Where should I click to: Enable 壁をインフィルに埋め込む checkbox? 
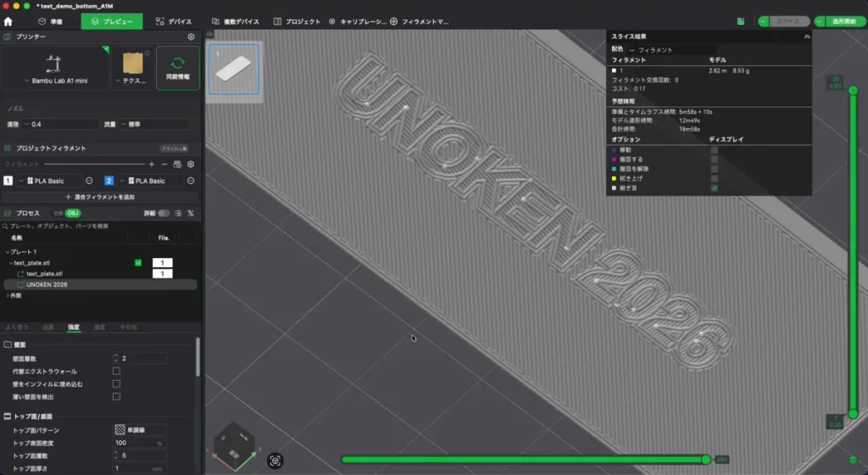coord(116,383)
